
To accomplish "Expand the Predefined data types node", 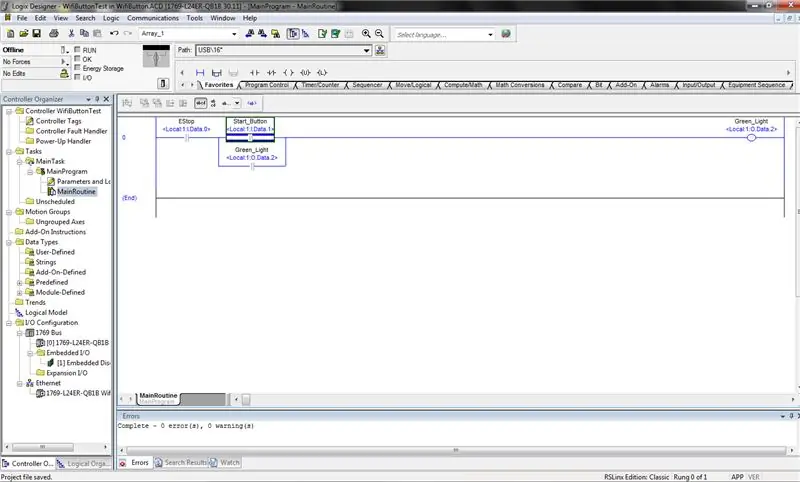I will 19,283.
